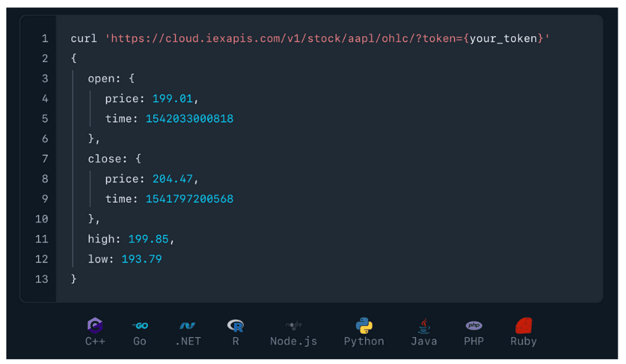The height and width of the screenshot is (364, 626).
Task: Select the Ruby text label
Action: click(x=523, y=341)
